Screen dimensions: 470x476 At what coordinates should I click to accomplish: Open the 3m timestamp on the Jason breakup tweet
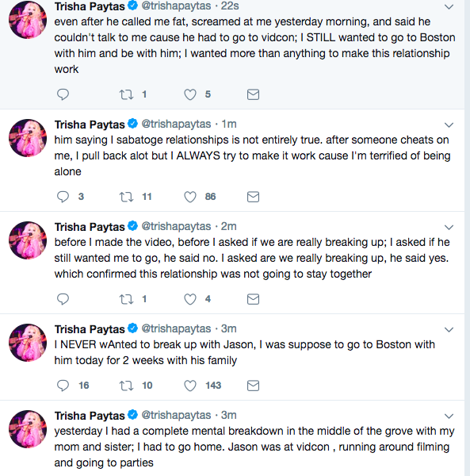[228, 328]
